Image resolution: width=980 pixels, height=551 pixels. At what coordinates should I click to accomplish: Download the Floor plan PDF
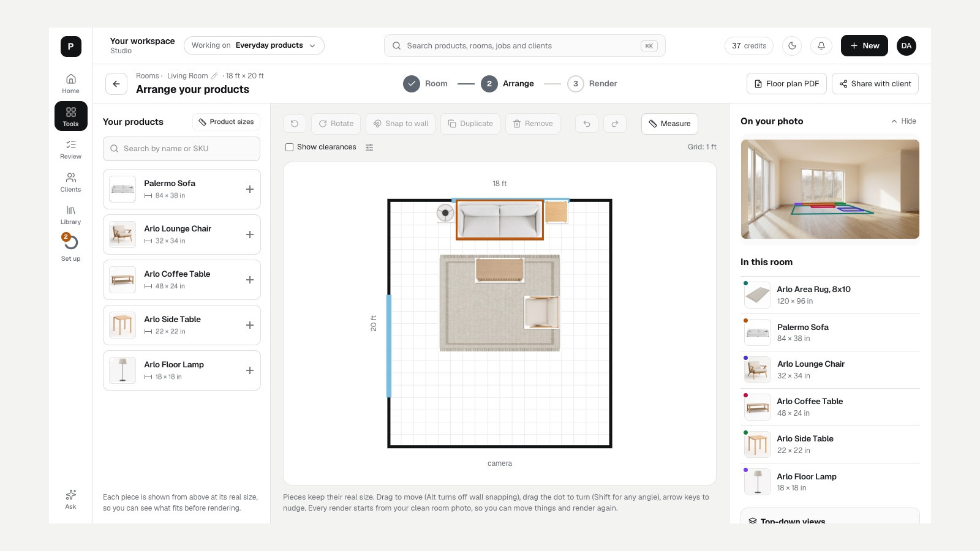(x=786, y=84)
